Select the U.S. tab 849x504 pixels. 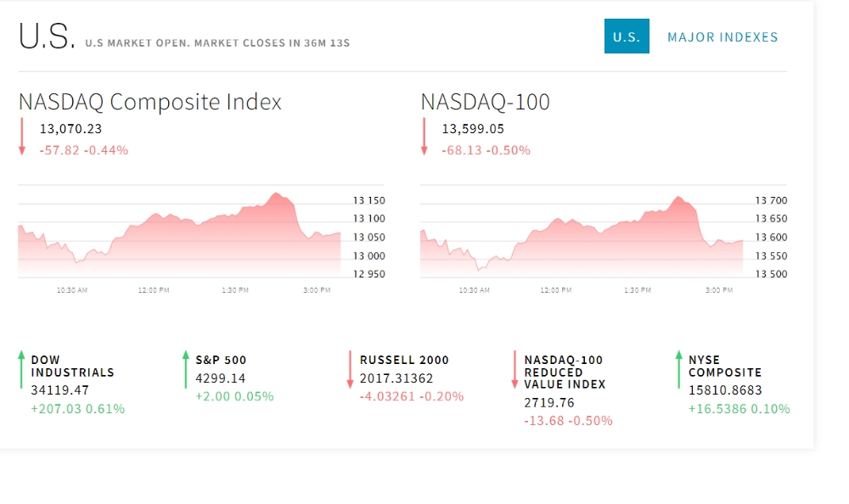tap(627, 36)
